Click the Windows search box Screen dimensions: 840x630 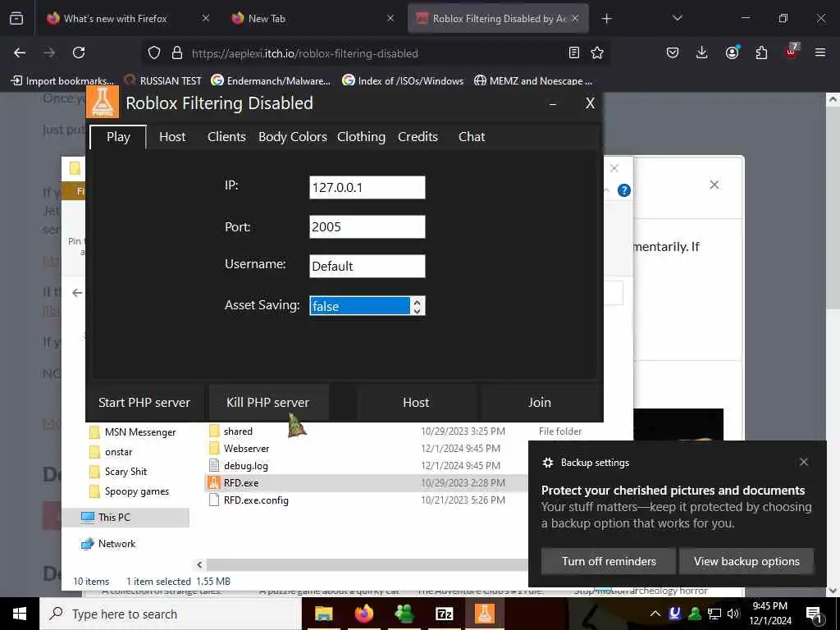point(171,614)
